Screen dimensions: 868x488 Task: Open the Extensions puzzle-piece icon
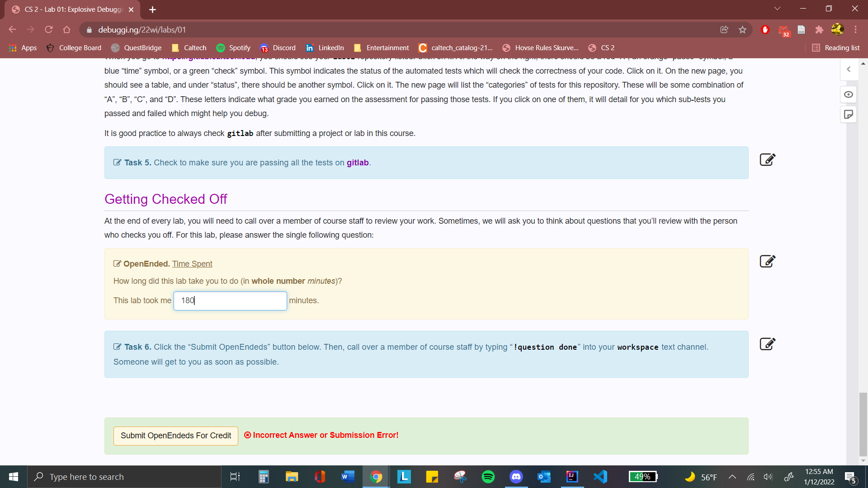(x=819, y=30)
